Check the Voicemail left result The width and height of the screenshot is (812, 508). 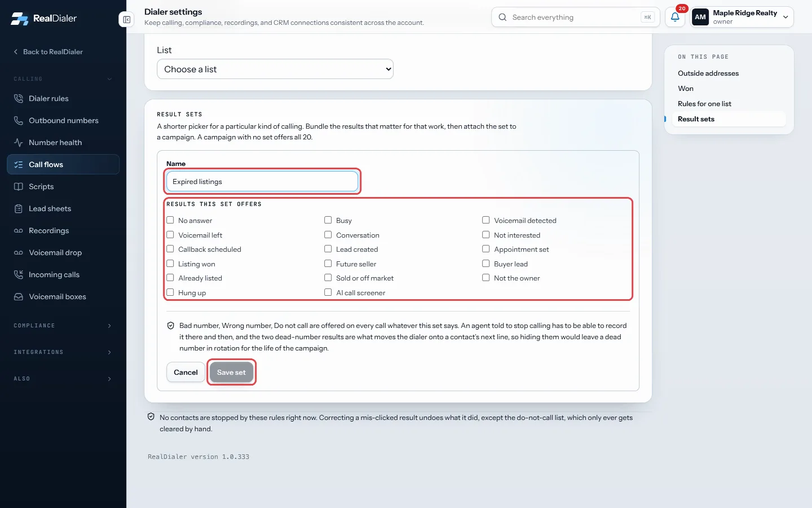170,234
